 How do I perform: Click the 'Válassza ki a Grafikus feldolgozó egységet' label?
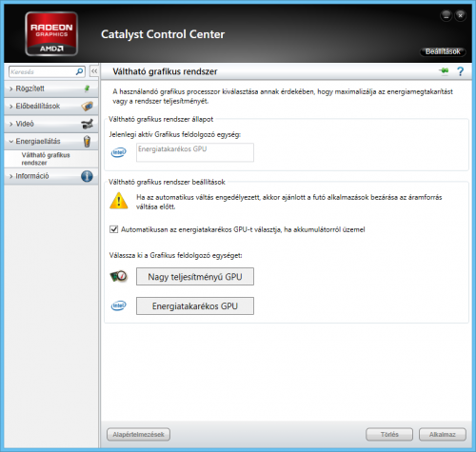coord(175,255)
